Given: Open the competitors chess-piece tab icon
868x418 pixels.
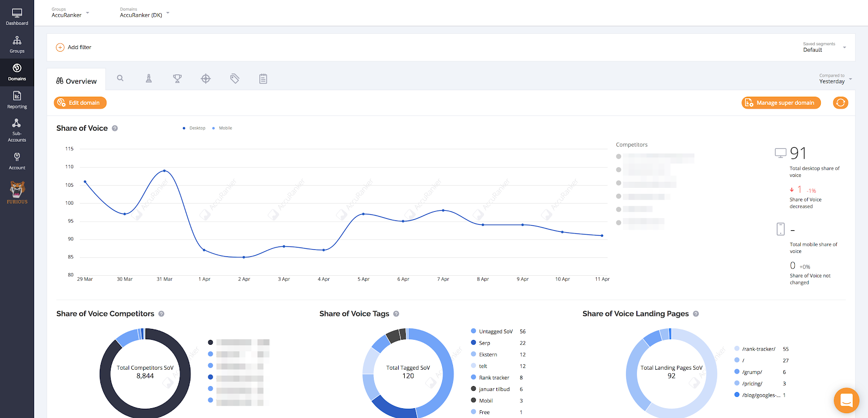Looking at the screenshot, I should pos(149,79).
